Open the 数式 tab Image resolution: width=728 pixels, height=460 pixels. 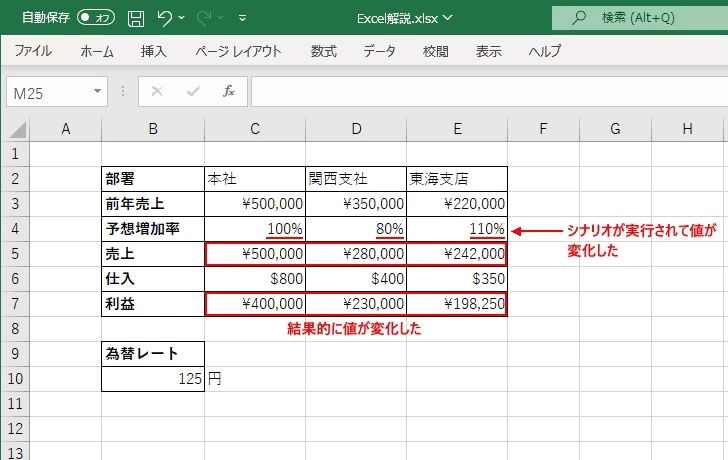pos(324,51)
